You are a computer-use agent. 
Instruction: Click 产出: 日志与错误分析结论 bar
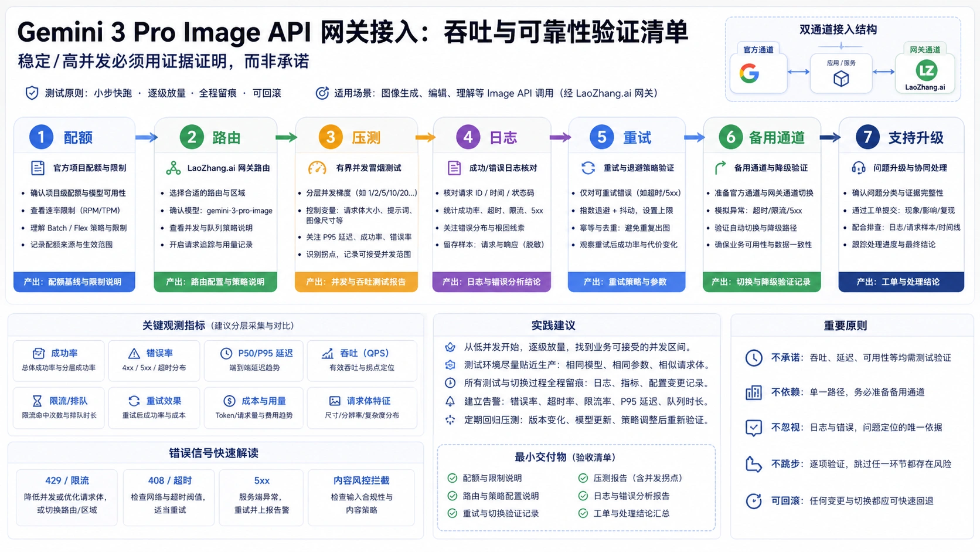coord(492,282)
